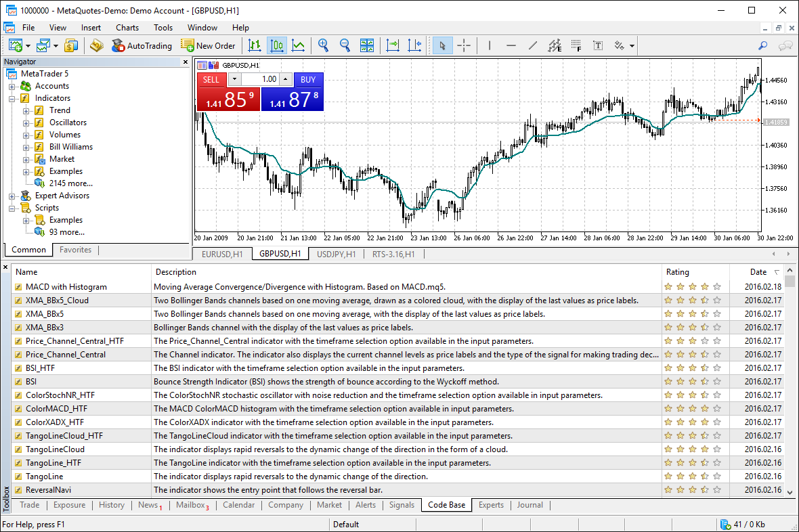Select the Crosshair tool
This screenshot has height=532, width=799.
point(464,45)
